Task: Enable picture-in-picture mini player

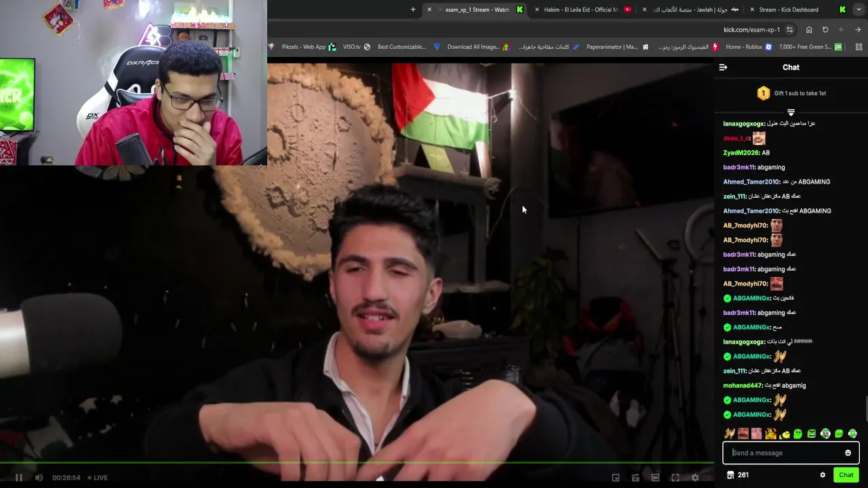Action: pos(616,477)
